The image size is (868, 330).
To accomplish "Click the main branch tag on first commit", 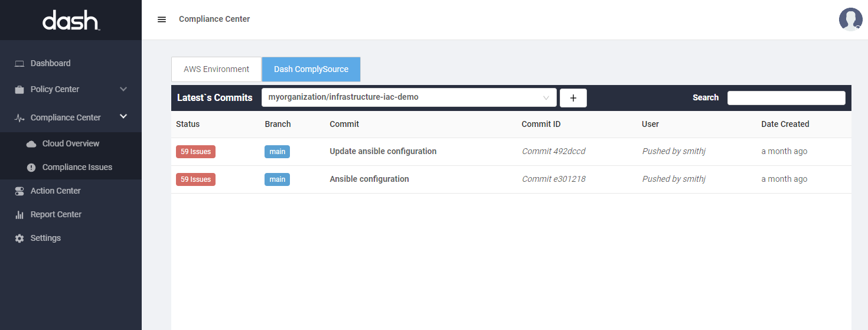I will (x=277, y=152).
